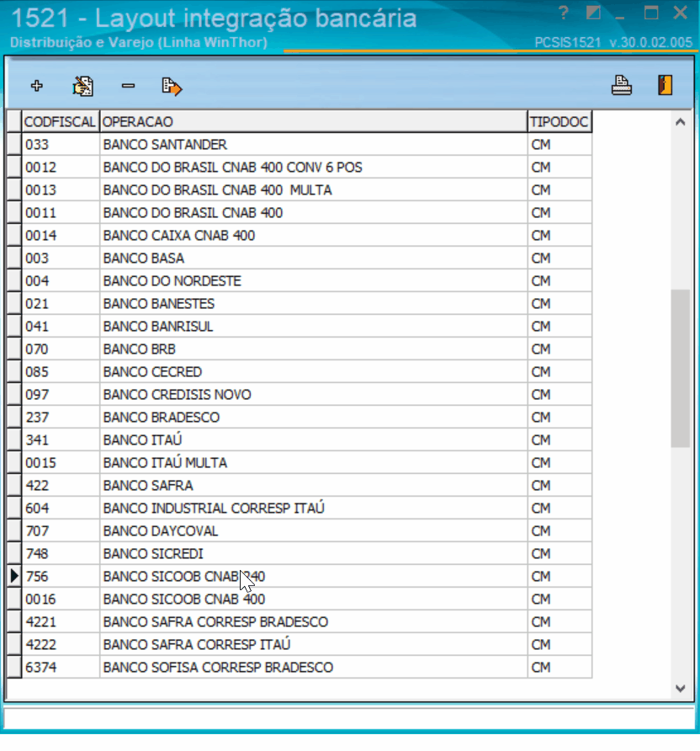Click the vertical scrollbar thumb
Screen dimensions: 700x751
tap(681, 368)
